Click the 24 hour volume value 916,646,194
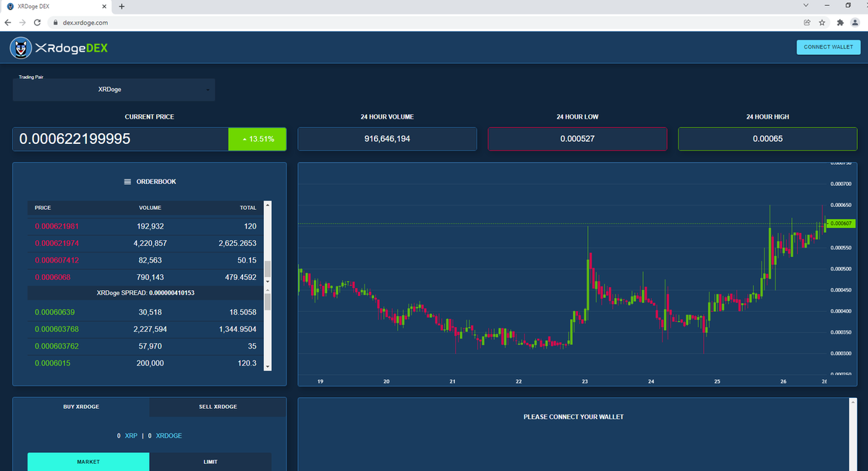The height and width of the screenshot is (471, 868). coord(387,139)
